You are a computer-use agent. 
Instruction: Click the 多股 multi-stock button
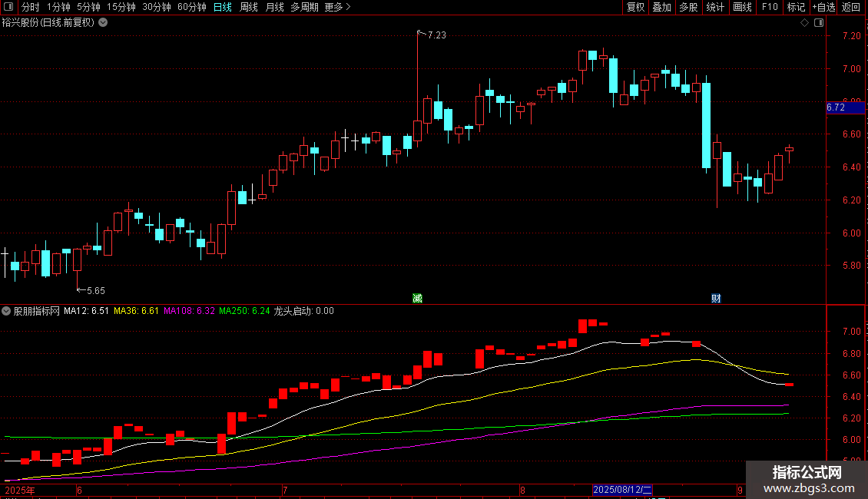(688, 7)
